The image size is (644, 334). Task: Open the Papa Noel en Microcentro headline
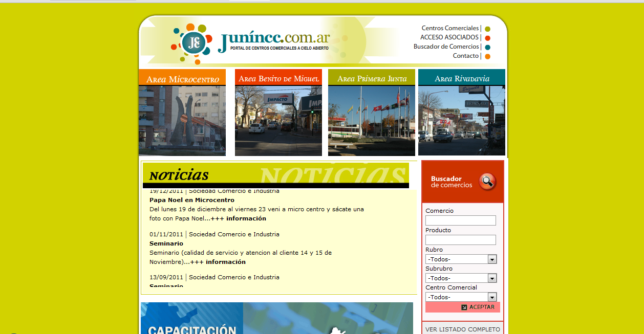(x=192, y=200)
